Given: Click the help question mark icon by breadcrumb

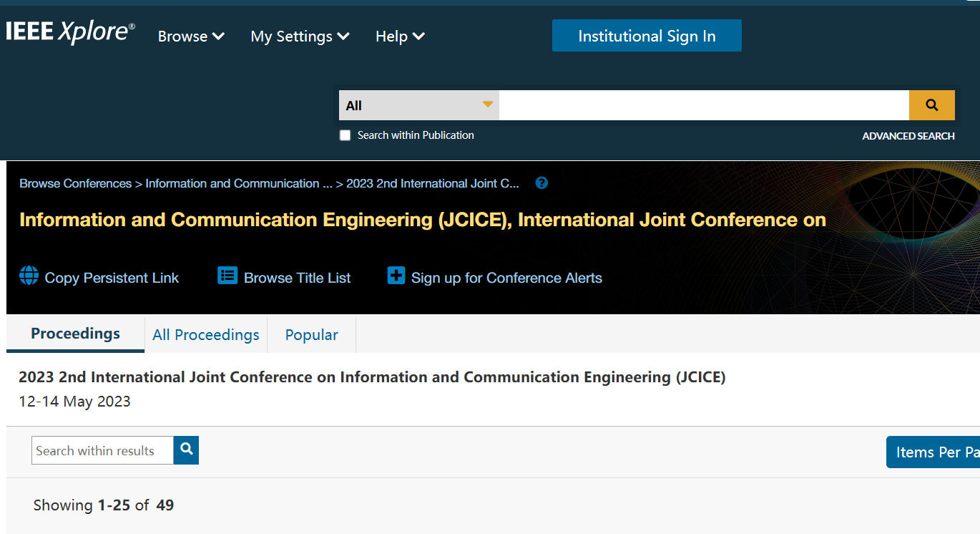Looking at the screenshot, I should (x=542, y=183).
